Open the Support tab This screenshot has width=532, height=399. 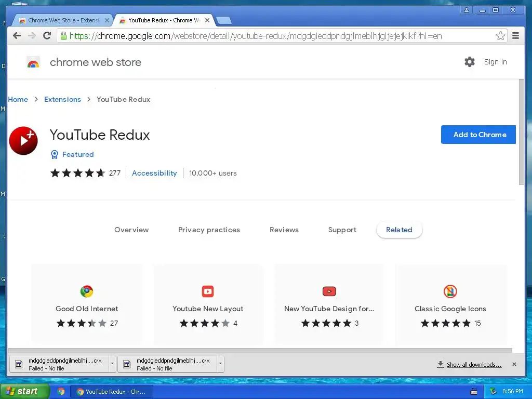click(x=342, y=230)
